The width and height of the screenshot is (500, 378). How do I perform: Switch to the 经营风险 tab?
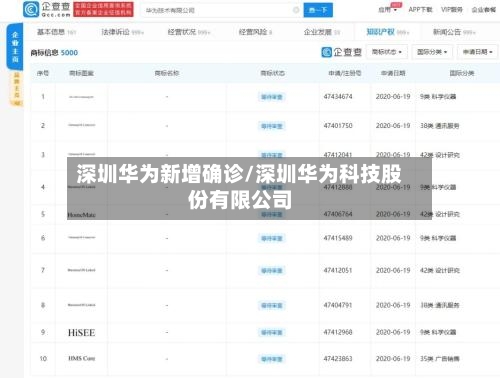(256, 32)
